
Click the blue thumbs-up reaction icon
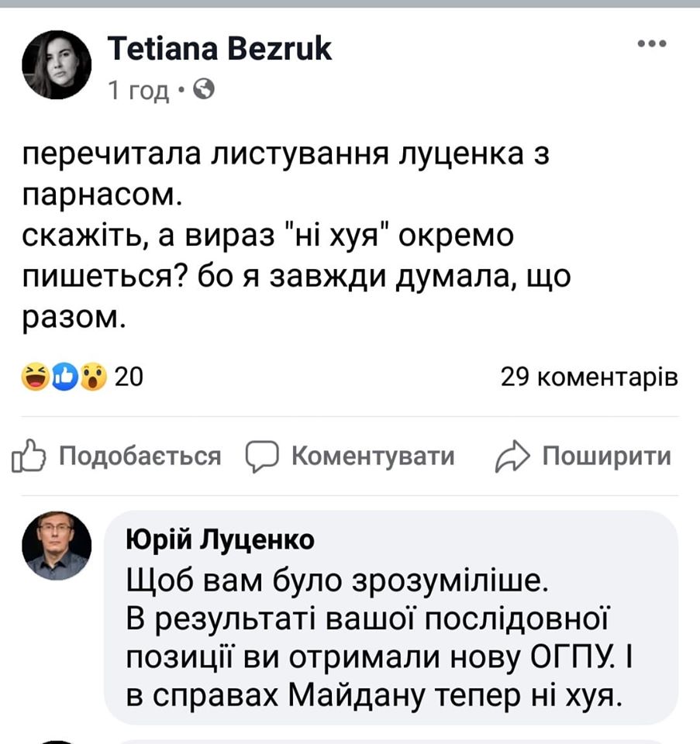[x=64, y=377]
